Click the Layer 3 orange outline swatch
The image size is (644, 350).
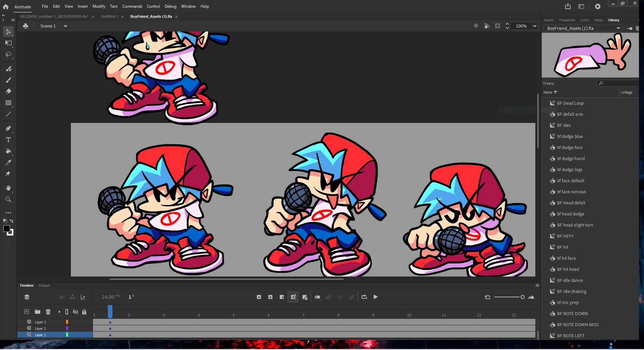(x=67, y=322)
